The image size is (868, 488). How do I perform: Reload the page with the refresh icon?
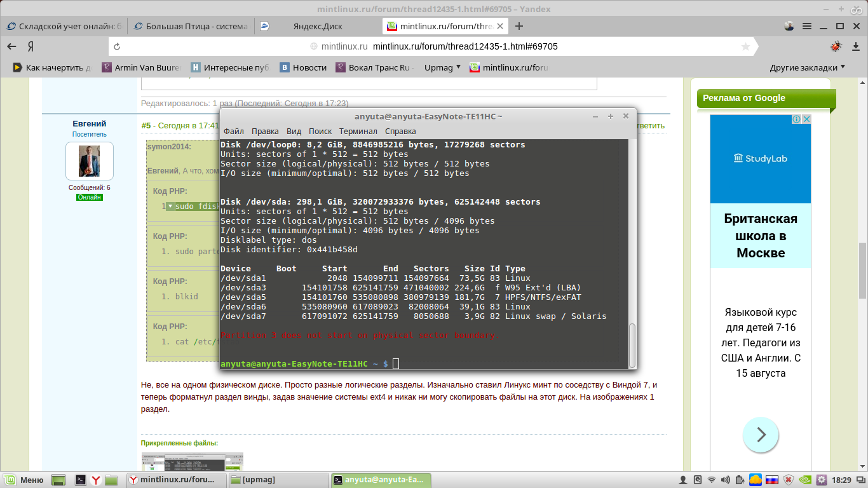(x=116, y=46)
